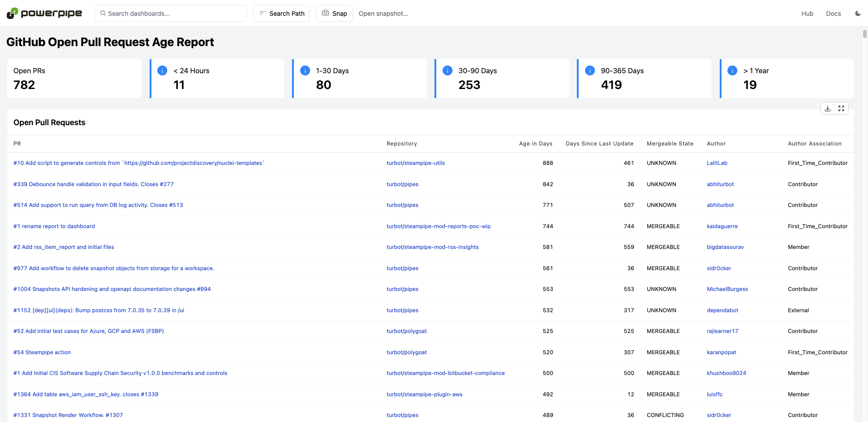Focus the Search dashboards field

(x=171, y=14)
